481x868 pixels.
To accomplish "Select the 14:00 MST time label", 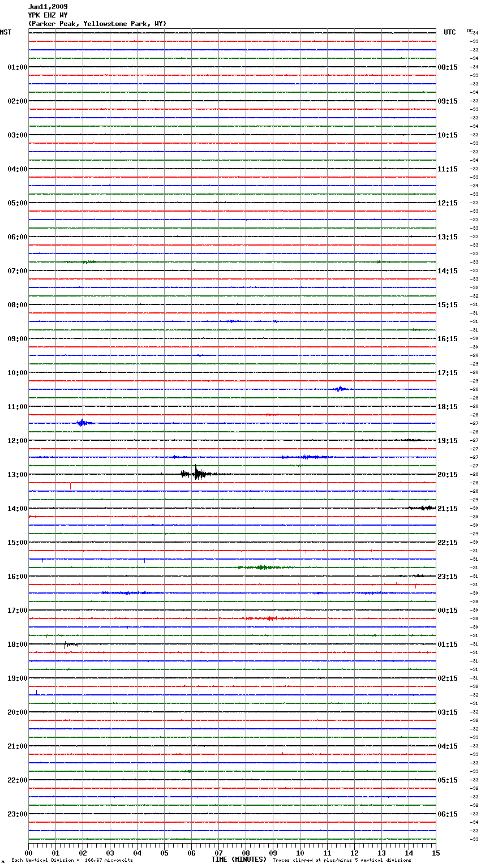I will 18,509.
